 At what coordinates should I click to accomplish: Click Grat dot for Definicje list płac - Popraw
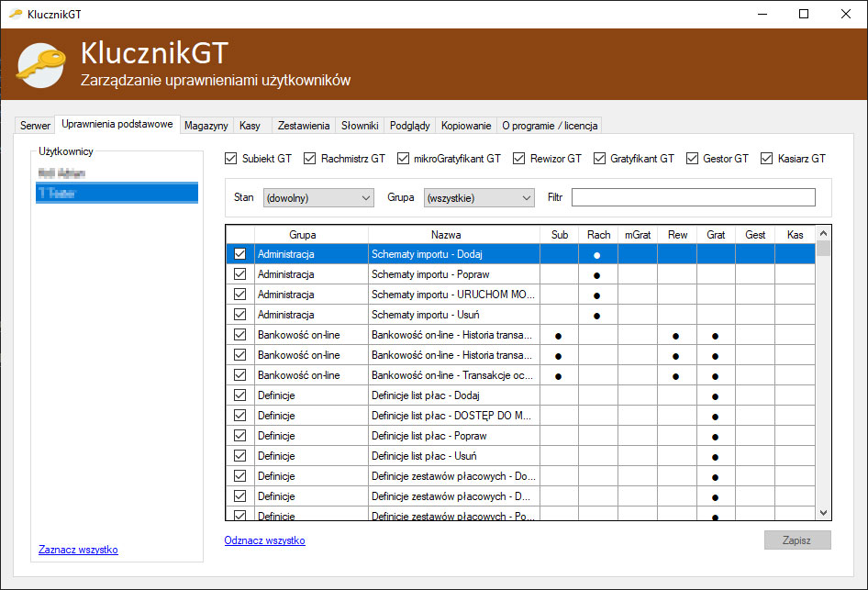[715, 438]
